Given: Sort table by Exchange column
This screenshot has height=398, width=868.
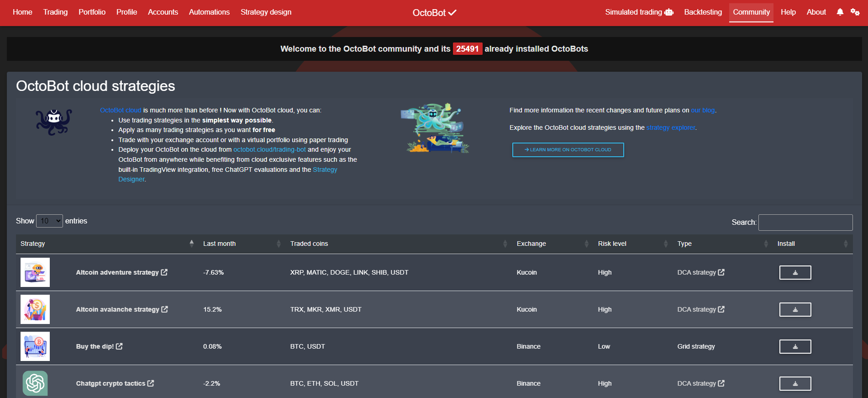Looking at the screenshot, I should pyautogui.click(x=553, y=244).
